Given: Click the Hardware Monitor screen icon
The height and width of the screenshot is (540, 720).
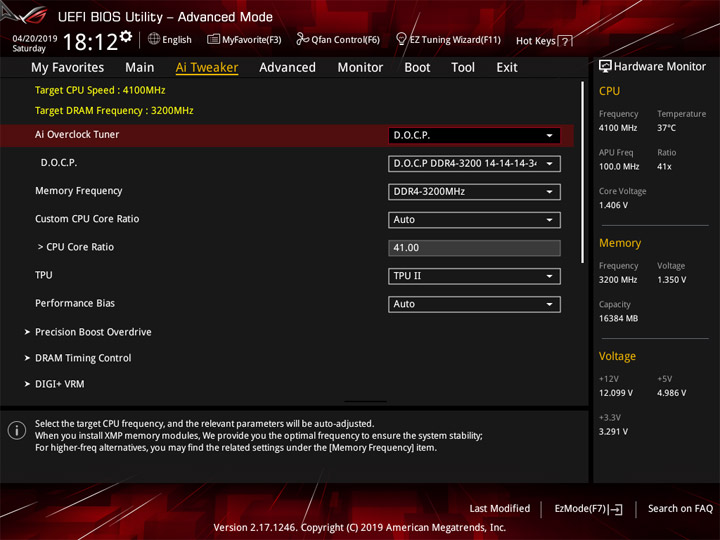Looking at the screenshot, I should [x=605, y=66].
